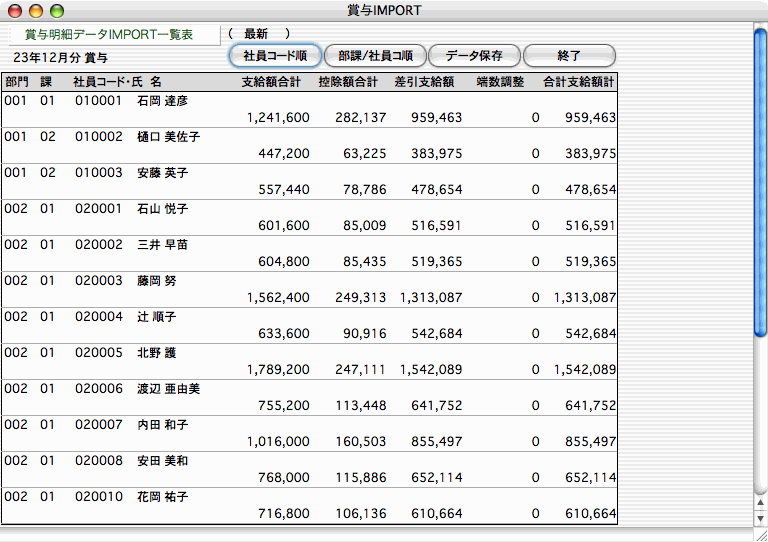Click the green zoom window button
Image resolution: width=768 pixels, height=542 pixels.
(x=56, y=10)
